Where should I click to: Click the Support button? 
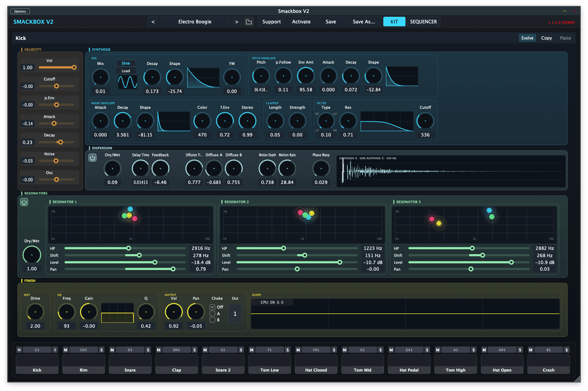click(272, 22)
